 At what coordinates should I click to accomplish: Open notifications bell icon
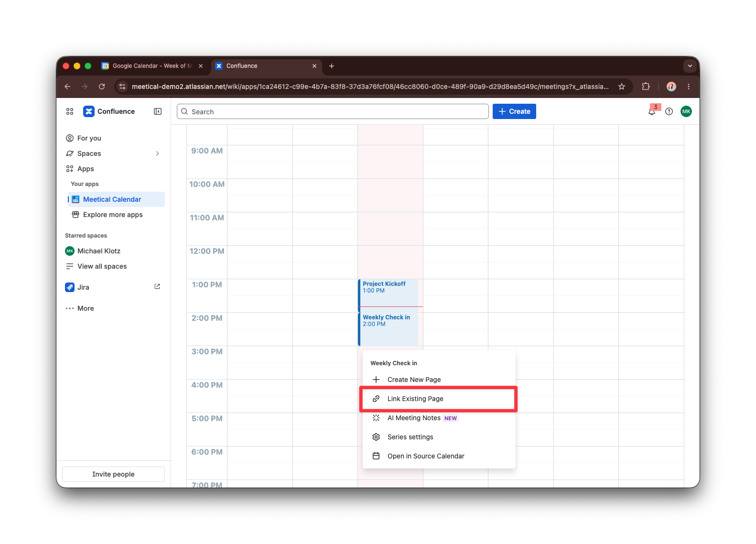click(x=652, y=111)
